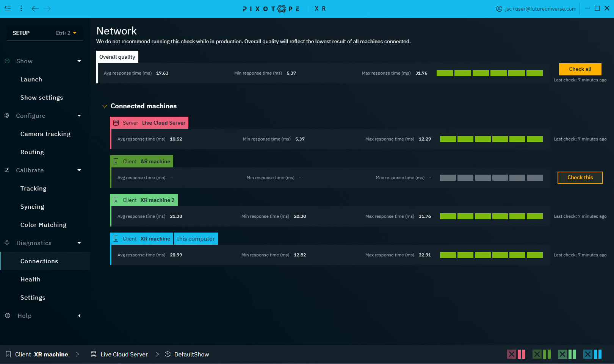Collapse the Help section arrow

point(79,316)
